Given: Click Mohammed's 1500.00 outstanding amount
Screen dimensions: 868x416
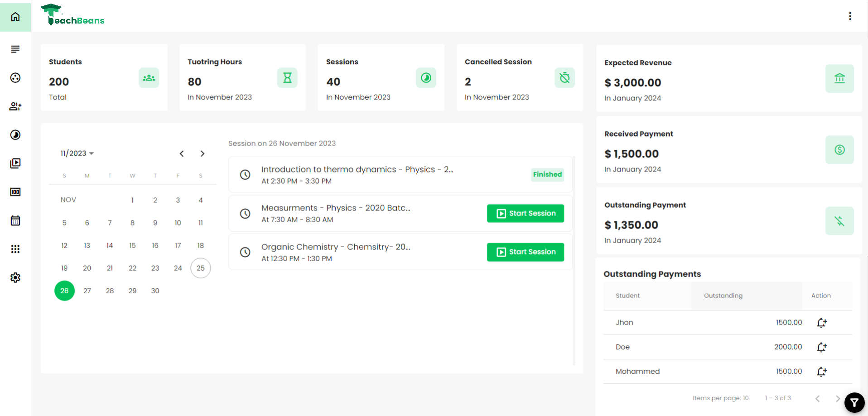Looking at the screenshot, I should [x=789, y=372].
